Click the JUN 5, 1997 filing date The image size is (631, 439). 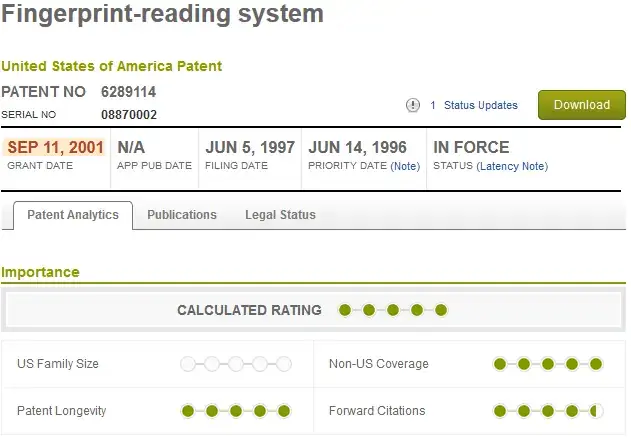click(250, 147)
